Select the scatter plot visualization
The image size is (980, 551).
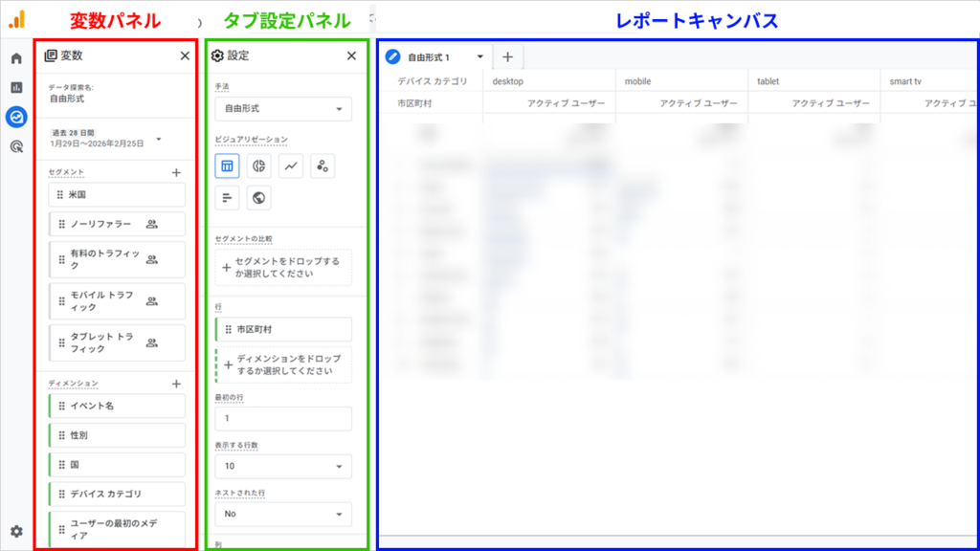point(321,165)
